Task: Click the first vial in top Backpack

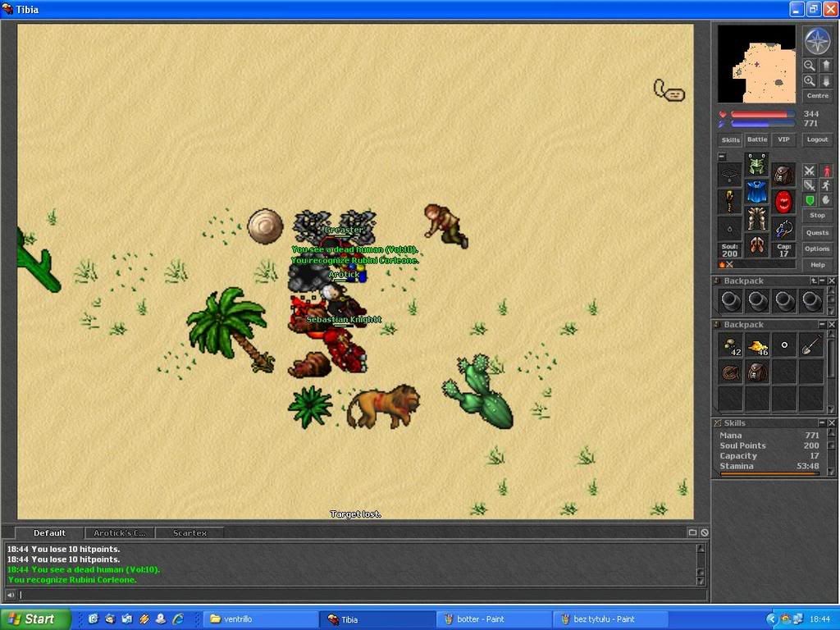Action: click(x=731, y=301)
